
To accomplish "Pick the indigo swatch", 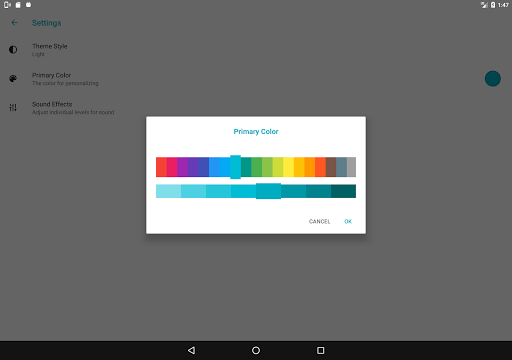I will [204, 167].
